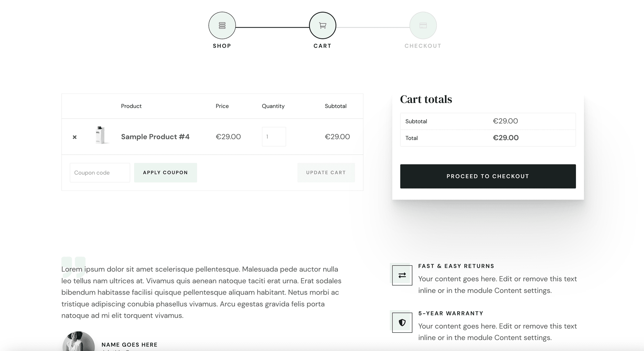Screen dimensions: 644x351
Task: Open the Sample Product #4 product link
Action: pyautogui.click(x=155, y=137)
